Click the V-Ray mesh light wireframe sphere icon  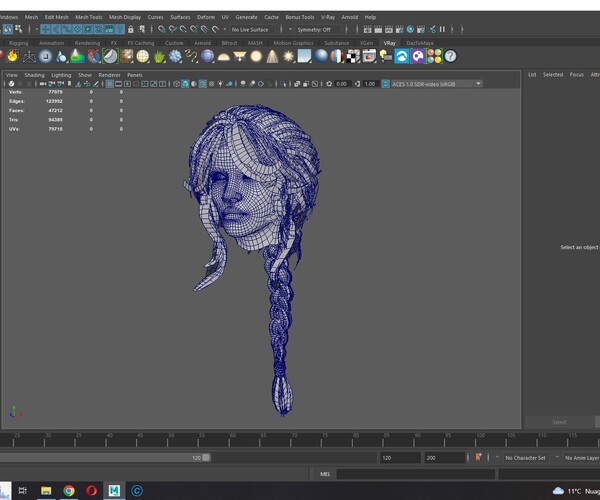click(142, 57)
